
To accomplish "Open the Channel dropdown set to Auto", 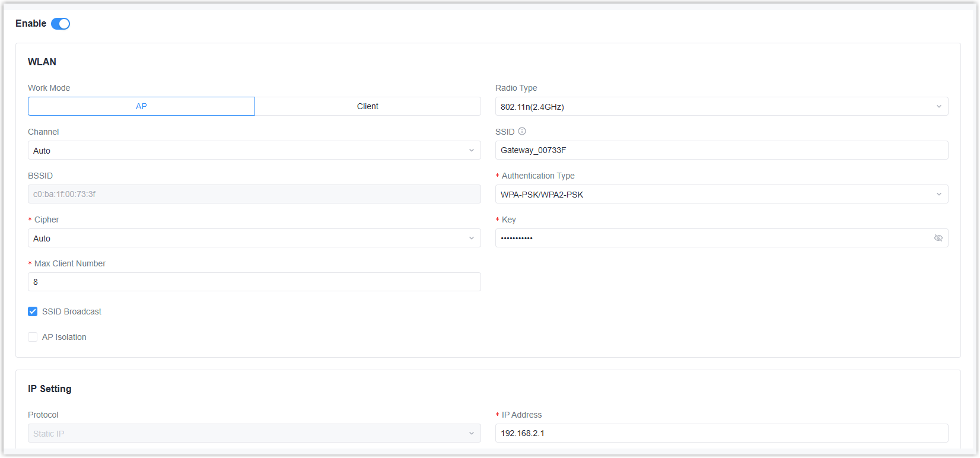I will coord(254,151).
